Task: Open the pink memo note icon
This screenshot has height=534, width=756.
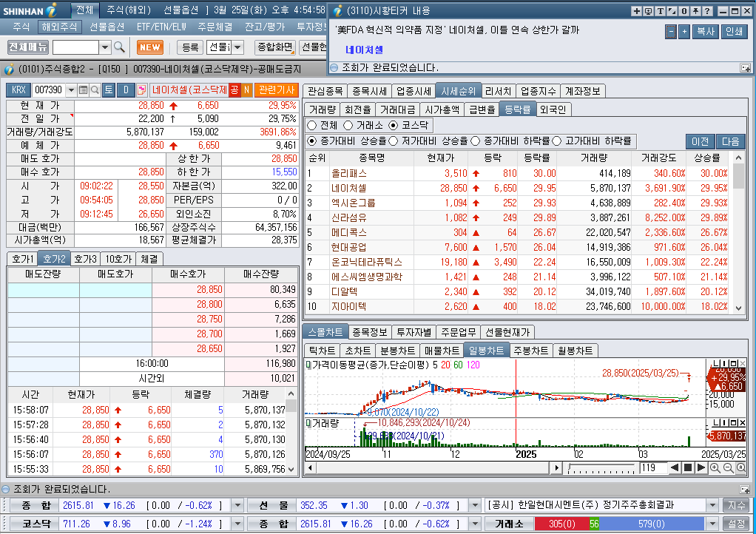Action: [142, 90]
